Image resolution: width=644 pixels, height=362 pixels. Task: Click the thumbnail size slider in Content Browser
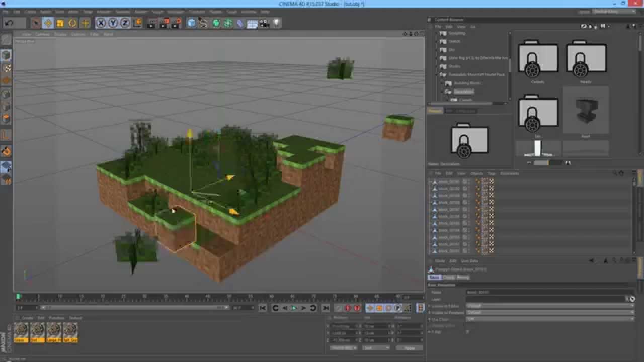[548, 162]
